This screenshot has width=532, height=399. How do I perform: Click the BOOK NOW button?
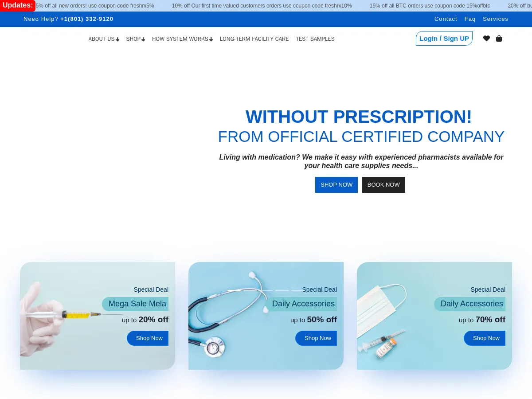383,185
